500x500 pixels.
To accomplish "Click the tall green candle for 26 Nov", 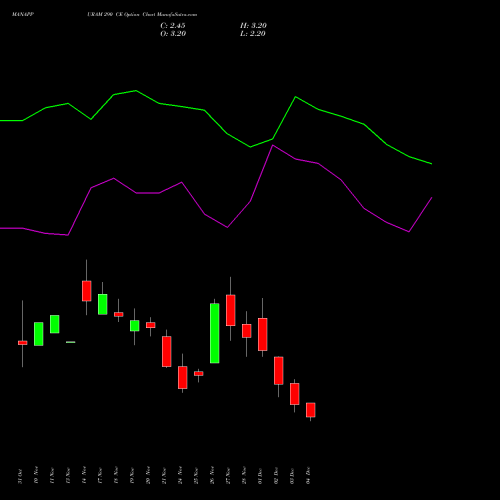I will coord(215,333).
